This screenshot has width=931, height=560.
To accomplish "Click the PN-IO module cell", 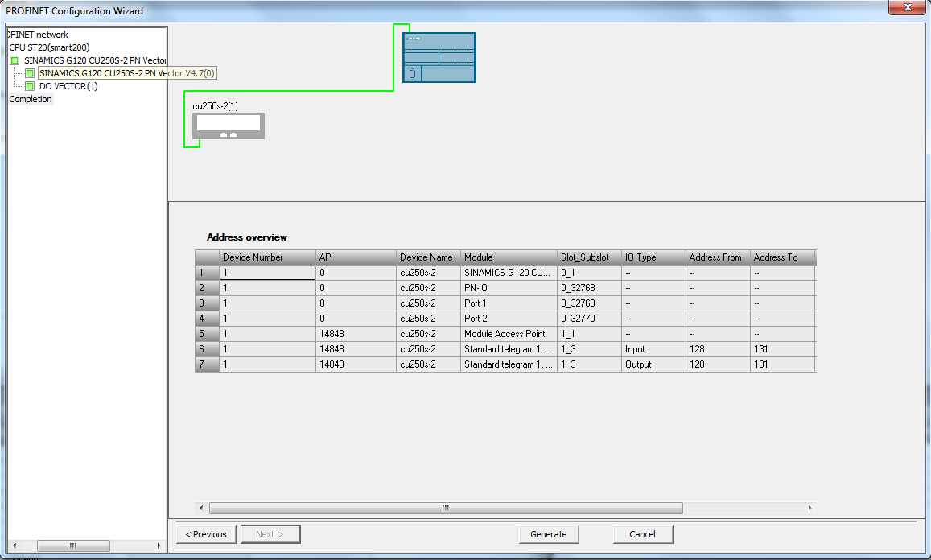I will point(509,288).
